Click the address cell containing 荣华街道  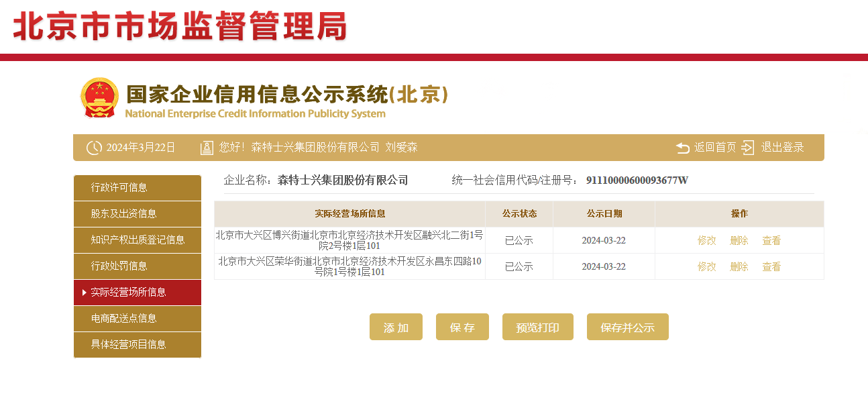(350, 266)
